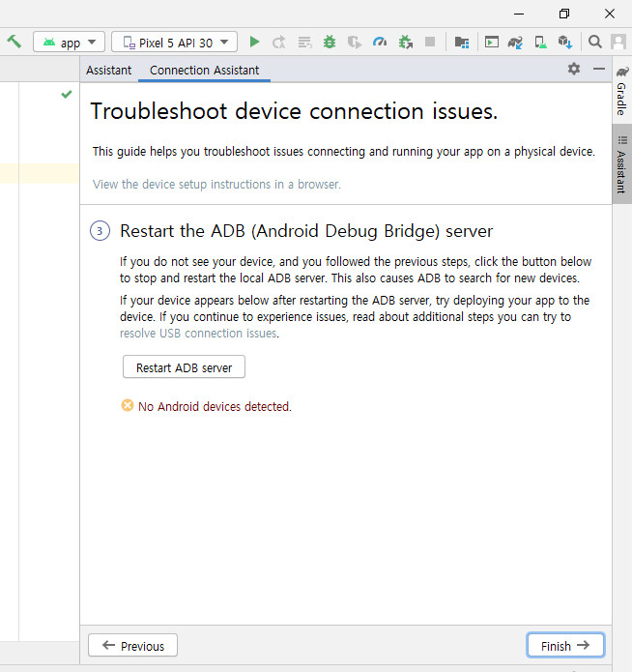Start debugging with the green bug icon
632x672 pixels.
click(330, 42)
